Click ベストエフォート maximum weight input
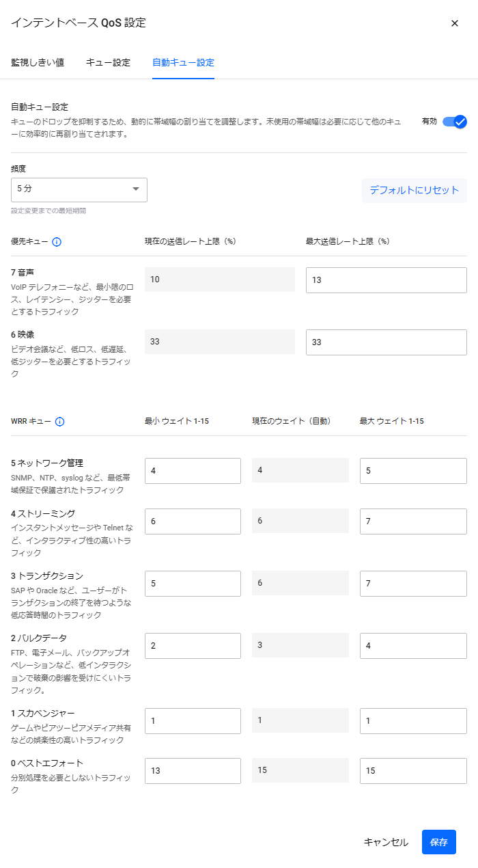 click(x=413, y=771)
